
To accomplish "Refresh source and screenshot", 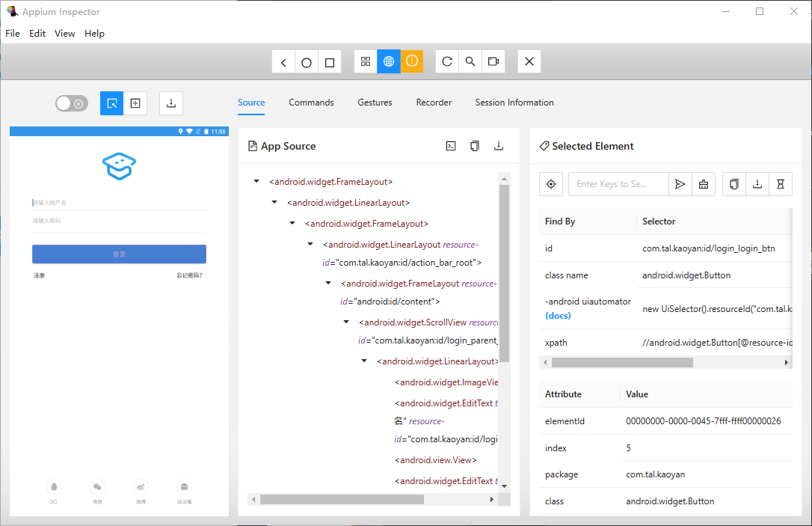I will tap(447, 61).
